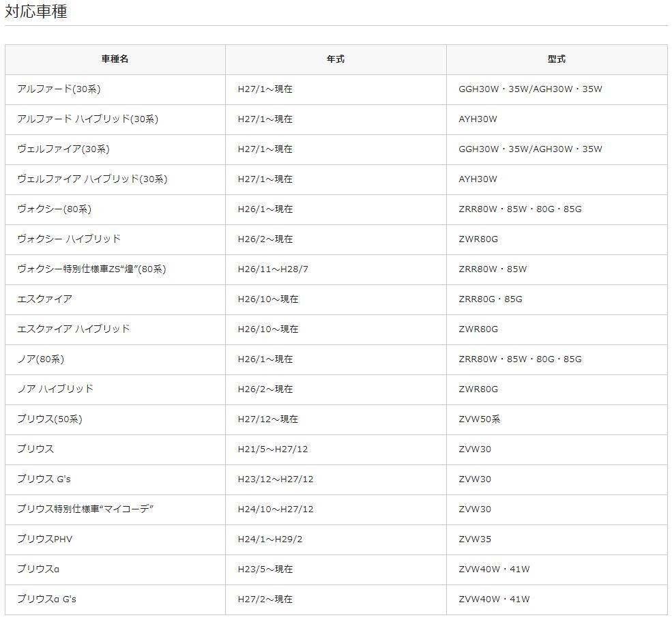Select the エスクァイア name cell

point(115,299)
